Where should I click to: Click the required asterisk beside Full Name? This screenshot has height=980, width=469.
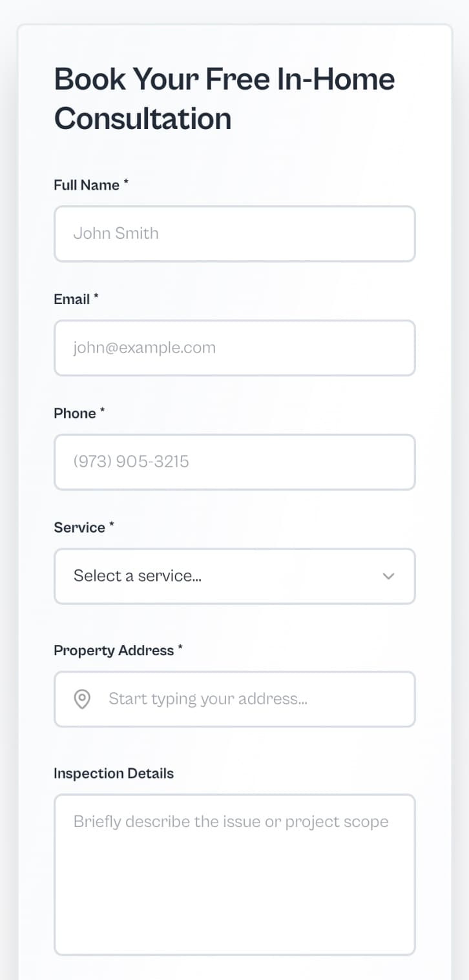click(127, 183)
